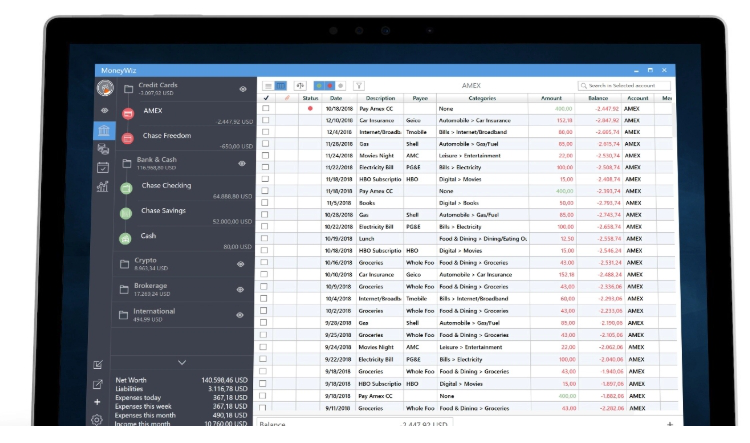Sort by the Balance column header
Screen dimensions: 750x443
pyautogui.click(x=598, y=98)
